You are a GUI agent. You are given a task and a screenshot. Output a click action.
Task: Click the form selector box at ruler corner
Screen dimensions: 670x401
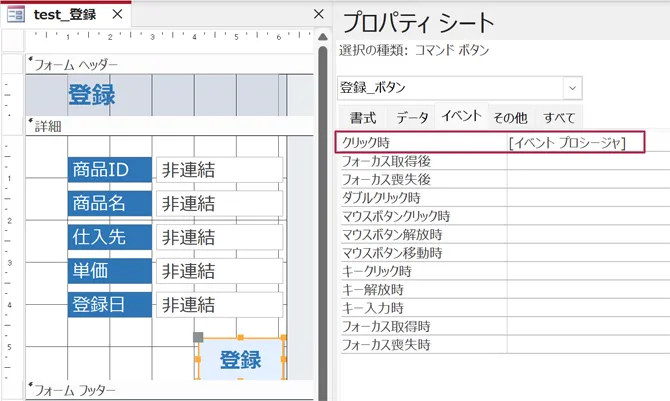[13, 41]
